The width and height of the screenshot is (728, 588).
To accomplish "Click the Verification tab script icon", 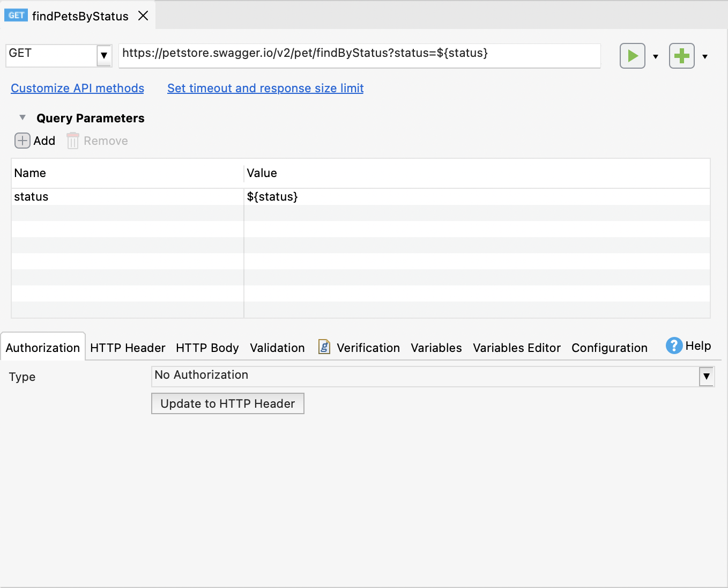I will tap(324, 347).
